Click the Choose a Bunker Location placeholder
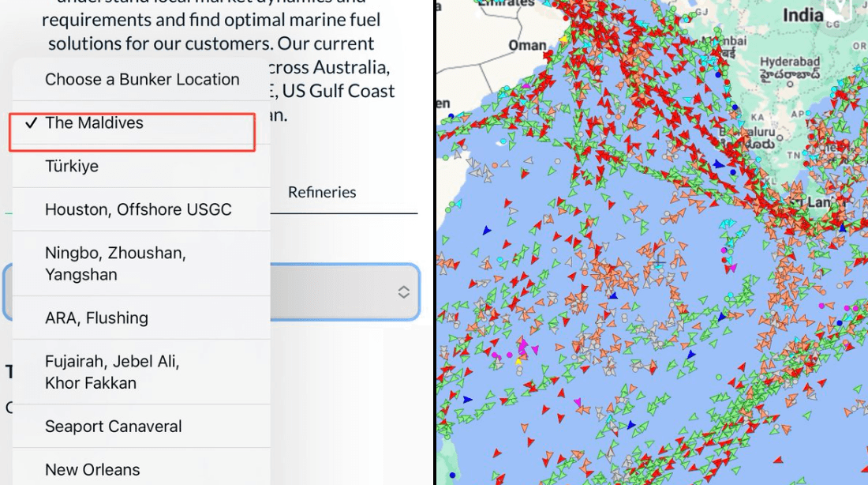 pyautogui.click(x=142, y=80)
